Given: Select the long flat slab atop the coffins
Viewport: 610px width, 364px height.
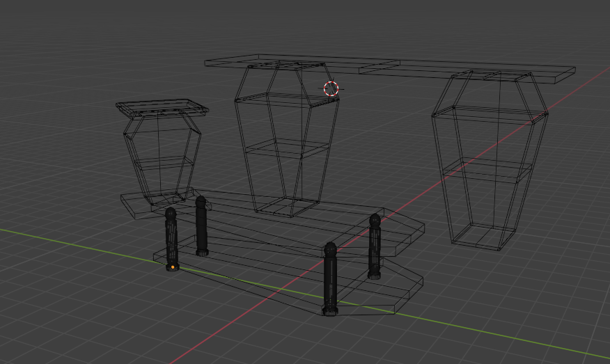Looking at the screenshot, I should [390, 69].
